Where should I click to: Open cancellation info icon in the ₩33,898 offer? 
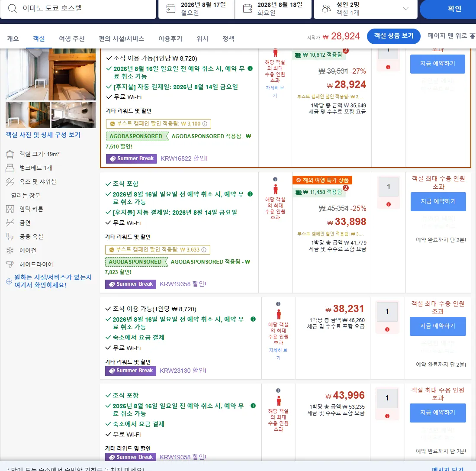coord(250,194)
